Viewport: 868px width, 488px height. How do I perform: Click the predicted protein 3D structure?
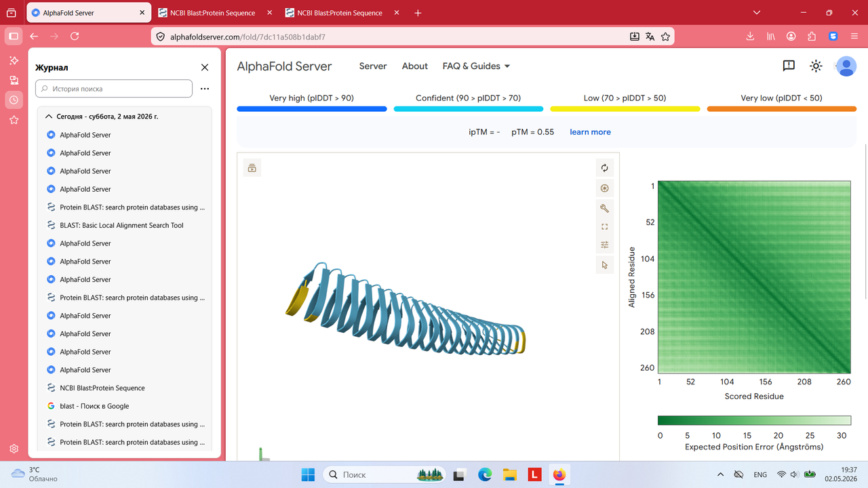pyautogui.click(x=406, y=310)
